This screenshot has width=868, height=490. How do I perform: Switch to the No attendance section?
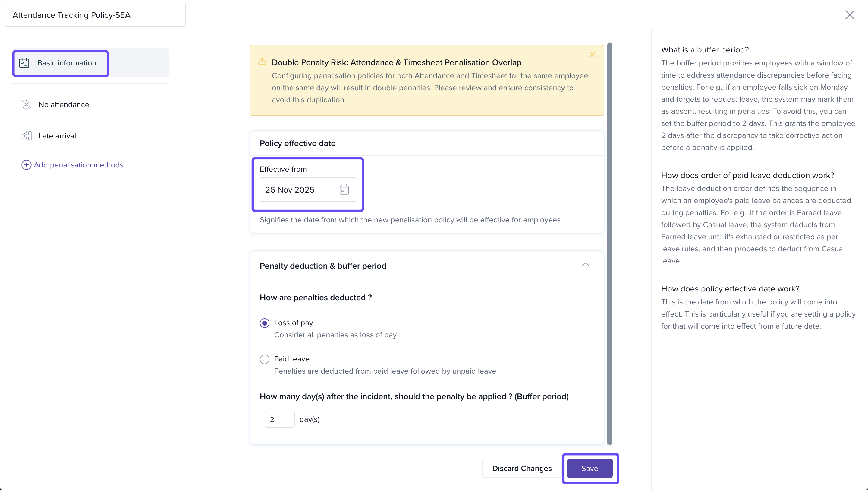(64, 104)
